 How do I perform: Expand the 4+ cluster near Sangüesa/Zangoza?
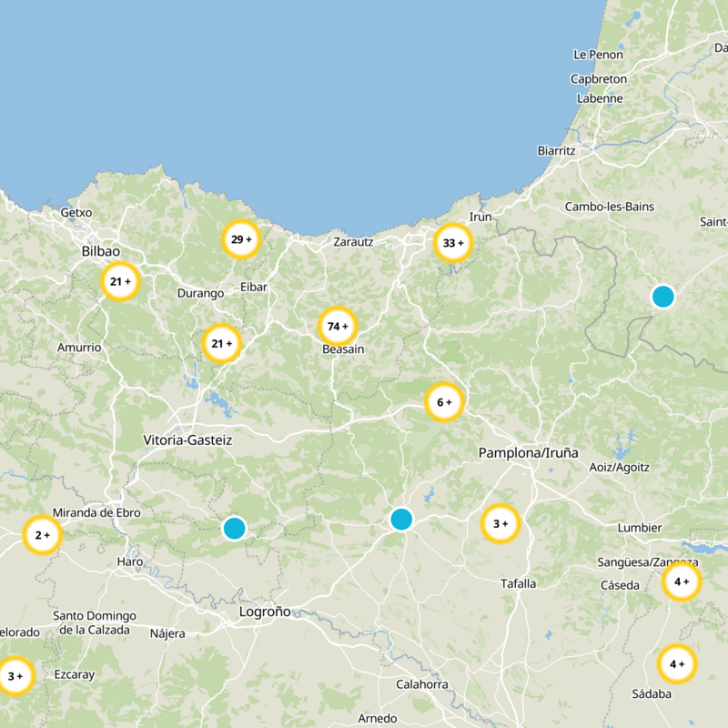pos(682,581)
